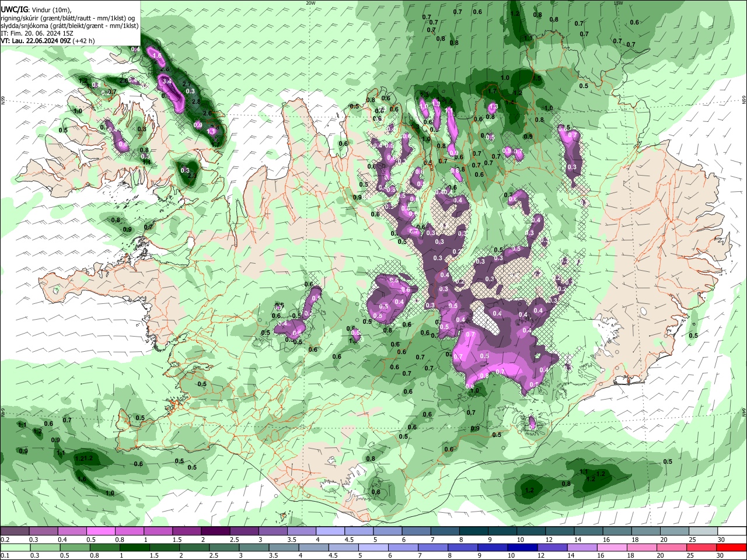This screenshot has height=560, width=747.
Task: Select the '1.7' value on north coast
Action: pyautogui.click(x=492, y=91)
